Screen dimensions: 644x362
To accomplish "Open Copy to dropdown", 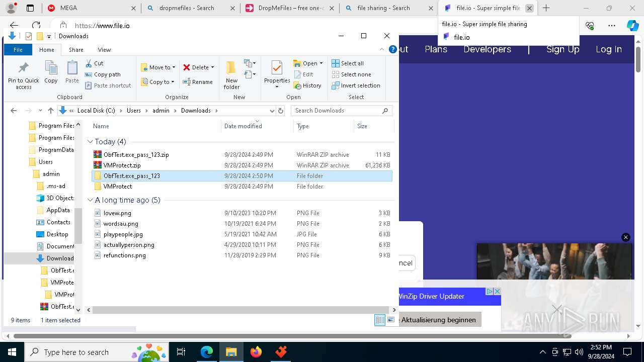I will pos(157,82).
